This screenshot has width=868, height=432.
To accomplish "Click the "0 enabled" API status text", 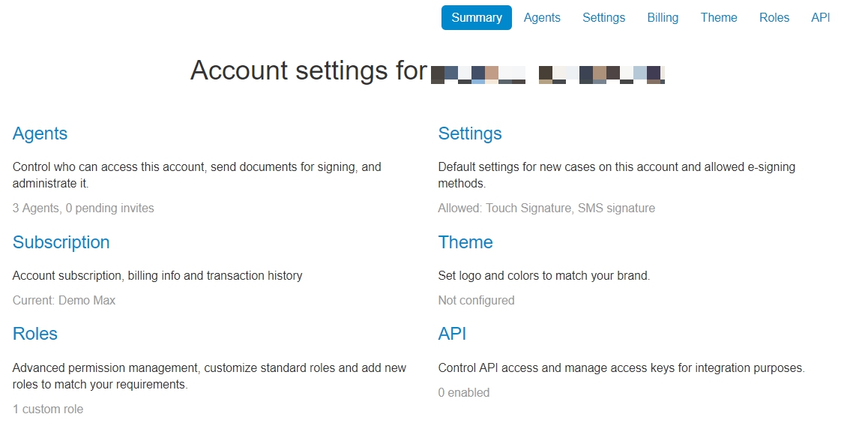I will click(x=463, y=392).
